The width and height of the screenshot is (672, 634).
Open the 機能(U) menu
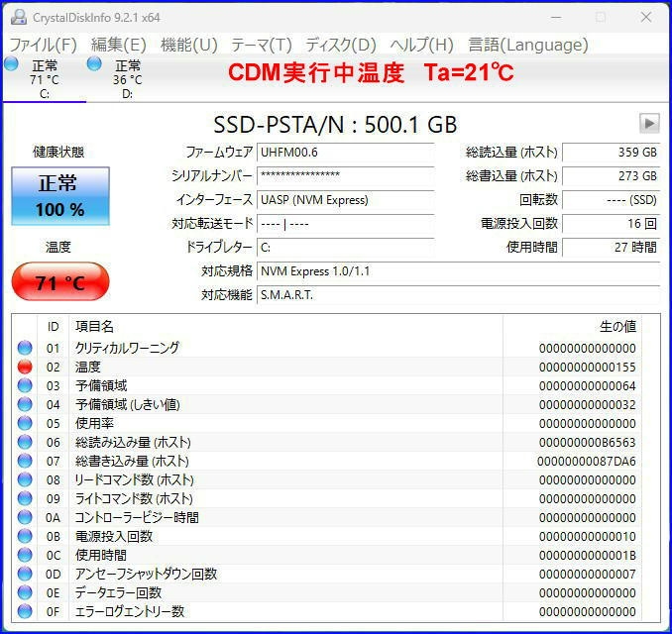click(189, 45)
